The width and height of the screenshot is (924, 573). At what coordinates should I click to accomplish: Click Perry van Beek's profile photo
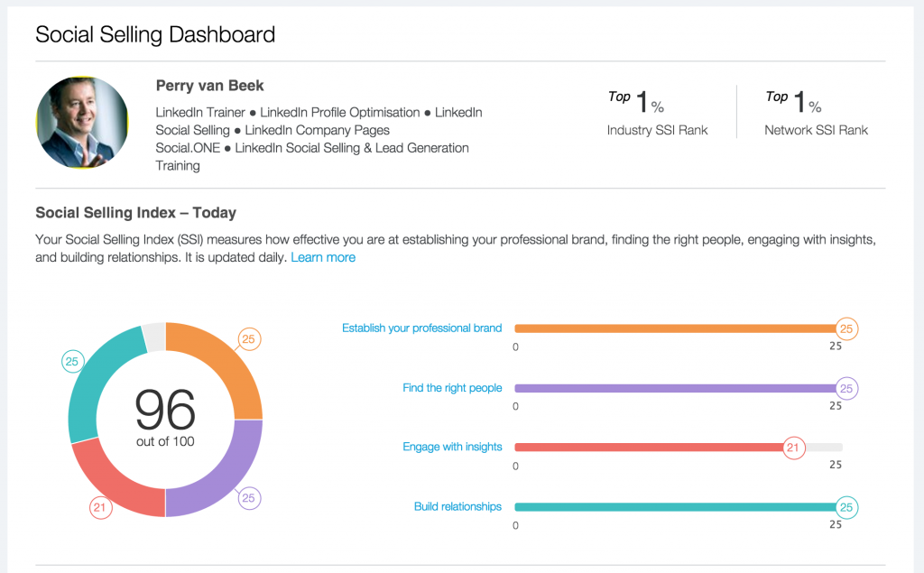click(82, 123)
